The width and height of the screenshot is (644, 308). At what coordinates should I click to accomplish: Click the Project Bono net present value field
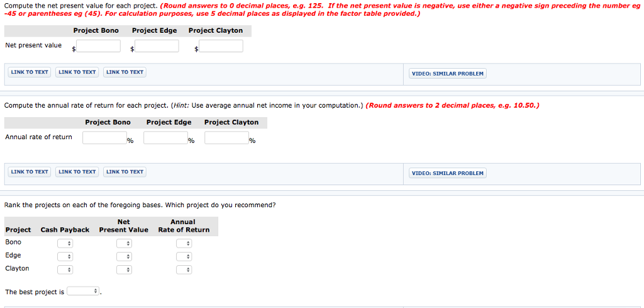point(99,46)
